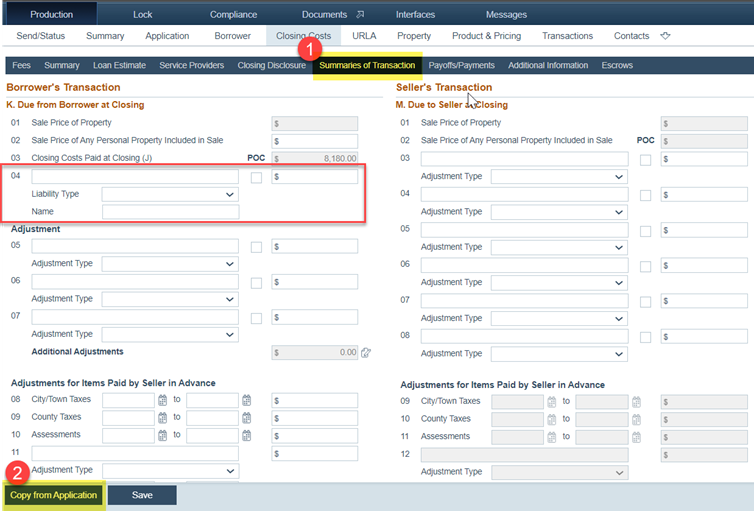This screenshot has height=511, width=754.
Task: Click the Name field under line 04
Action: (170, 212)
